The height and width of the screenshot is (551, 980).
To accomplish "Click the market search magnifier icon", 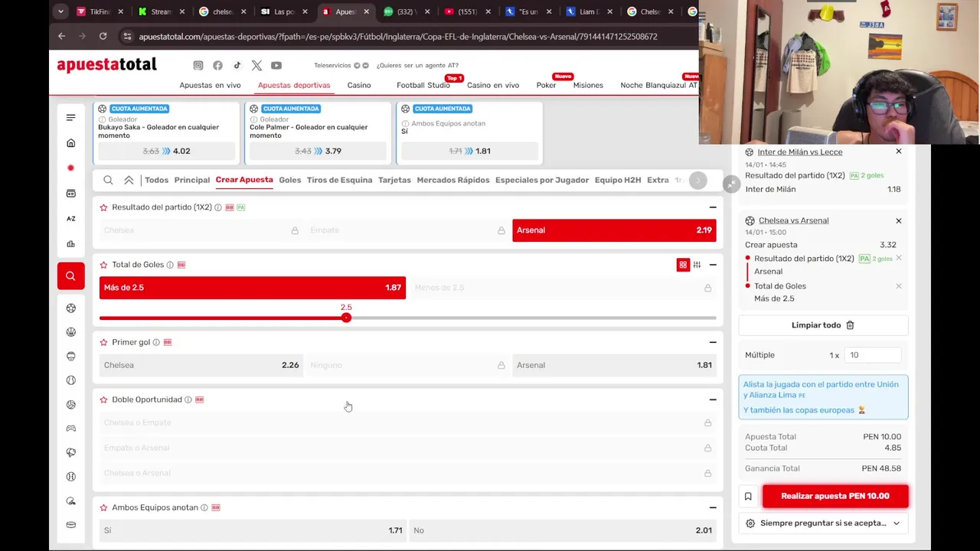I will (108, 180).
